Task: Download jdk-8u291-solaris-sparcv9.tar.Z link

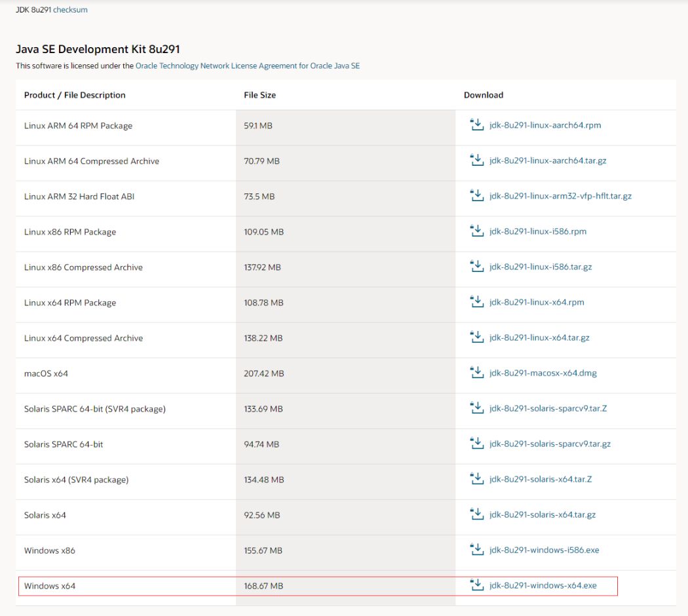Action: coord(548,408)
